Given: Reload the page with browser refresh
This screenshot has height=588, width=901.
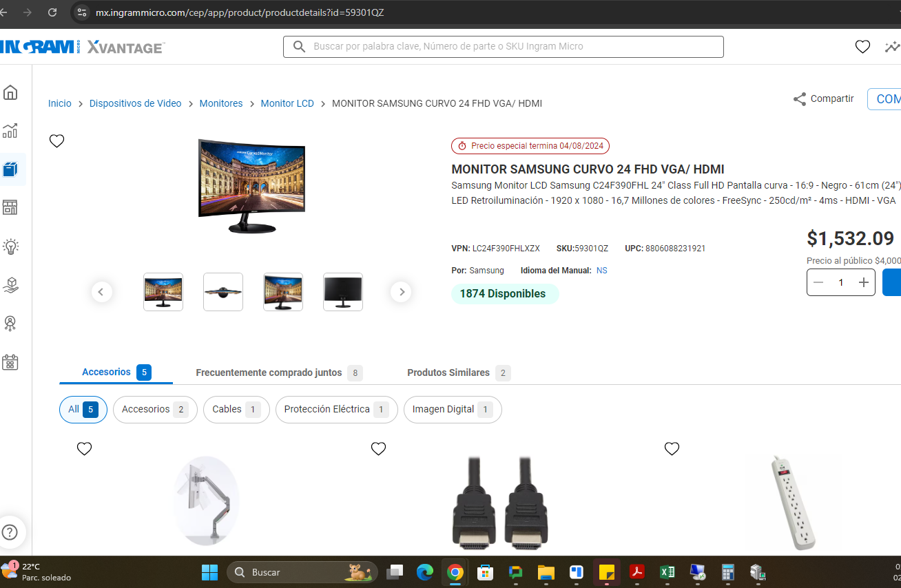Looking at the screenshot, I should tap(52, 12).
